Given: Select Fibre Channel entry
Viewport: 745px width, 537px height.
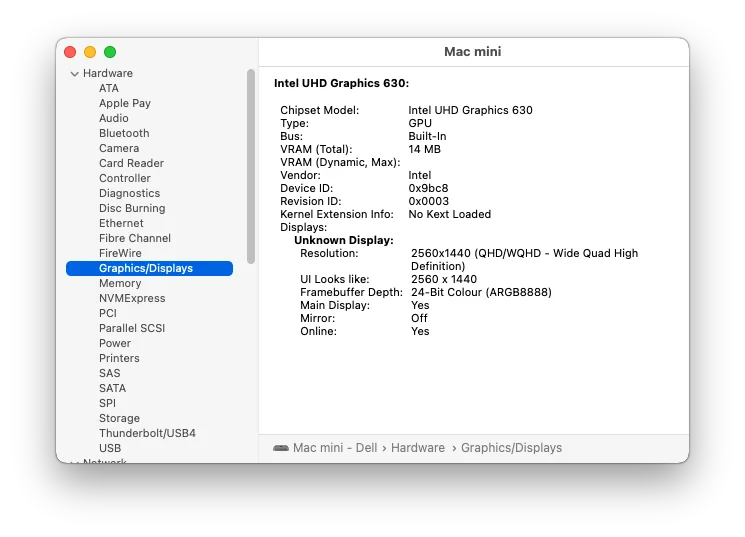Looking at the screenshot, I should (134, 238).
